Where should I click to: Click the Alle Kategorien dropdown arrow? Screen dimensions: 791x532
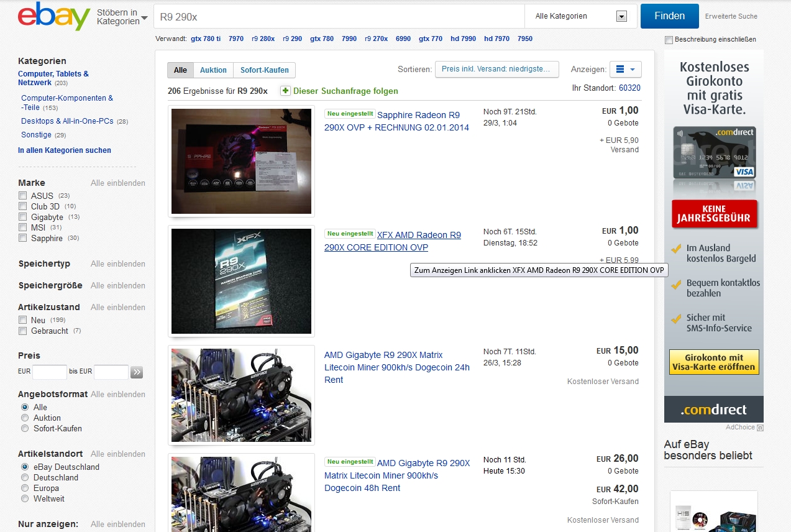pos(621,17)
